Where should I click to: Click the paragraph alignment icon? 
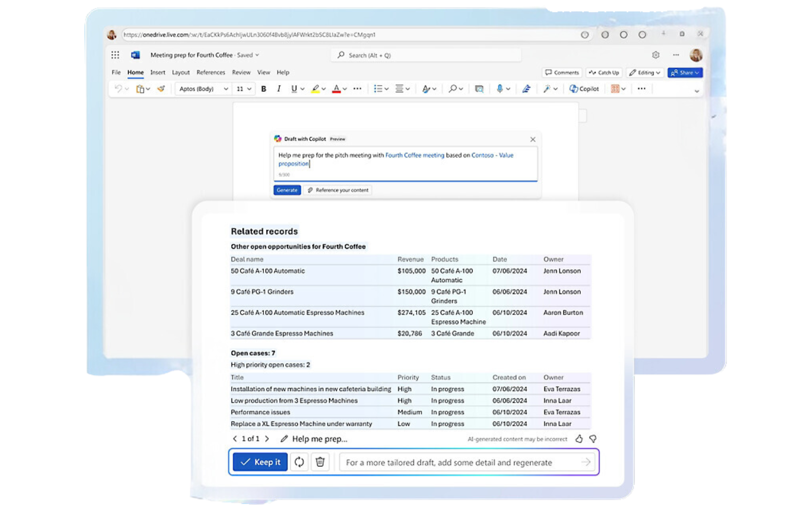(x=399, y=89)
